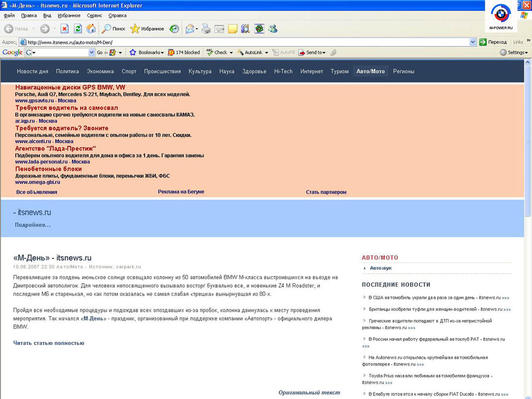Run the spell Check button
This screenshot has height=399, width=532.
tap(217, 52)
